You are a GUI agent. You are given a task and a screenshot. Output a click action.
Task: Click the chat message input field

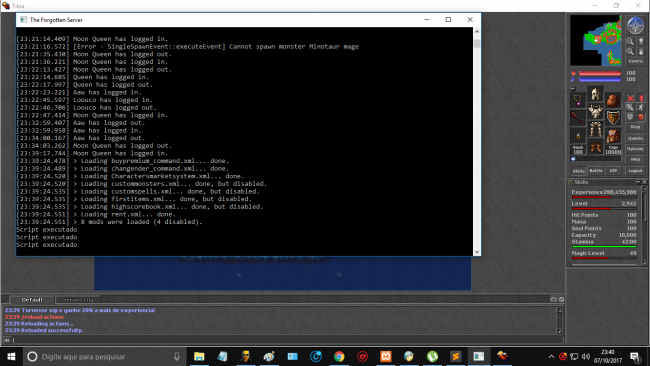pos(288,340)
